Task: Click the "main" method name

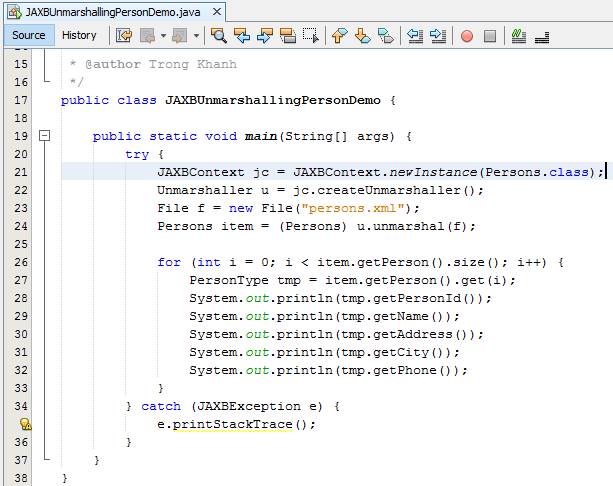Action: click(261, 136)
